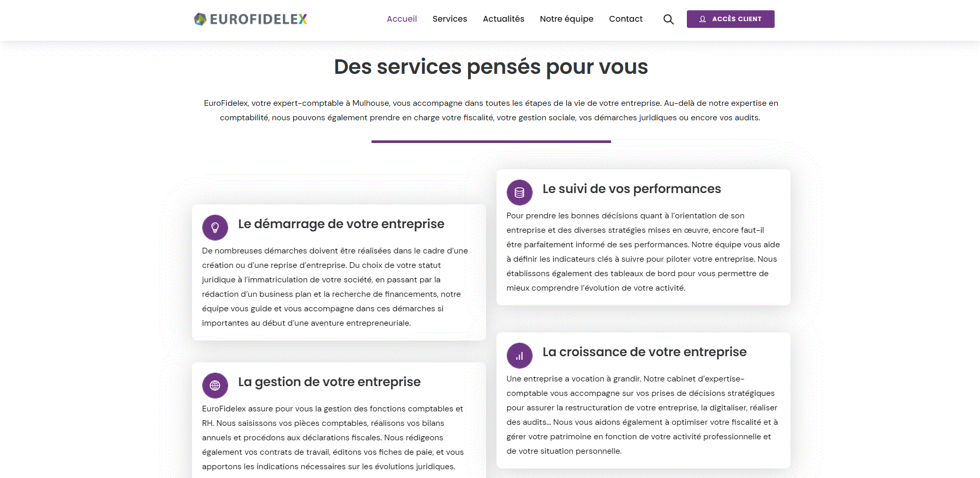Click the user icon in Accès Client
980x478 pixels.
click(x=702, y=19)
